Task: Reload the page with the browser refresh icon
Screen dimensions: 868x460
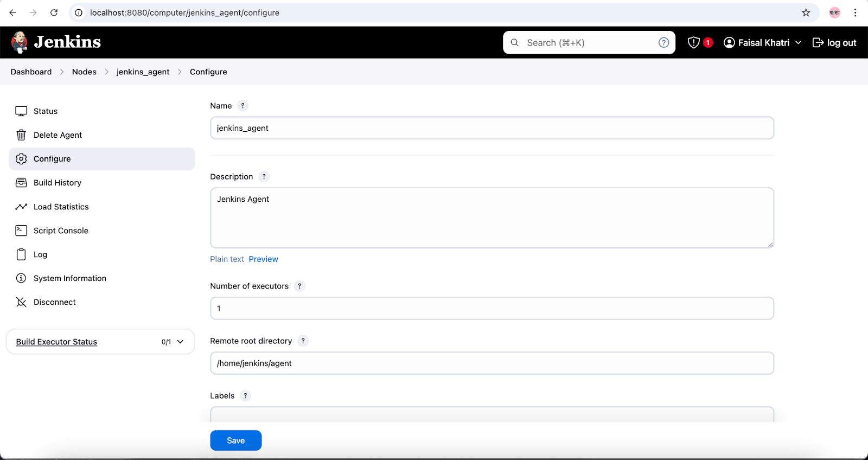Action: coord(54,12)
